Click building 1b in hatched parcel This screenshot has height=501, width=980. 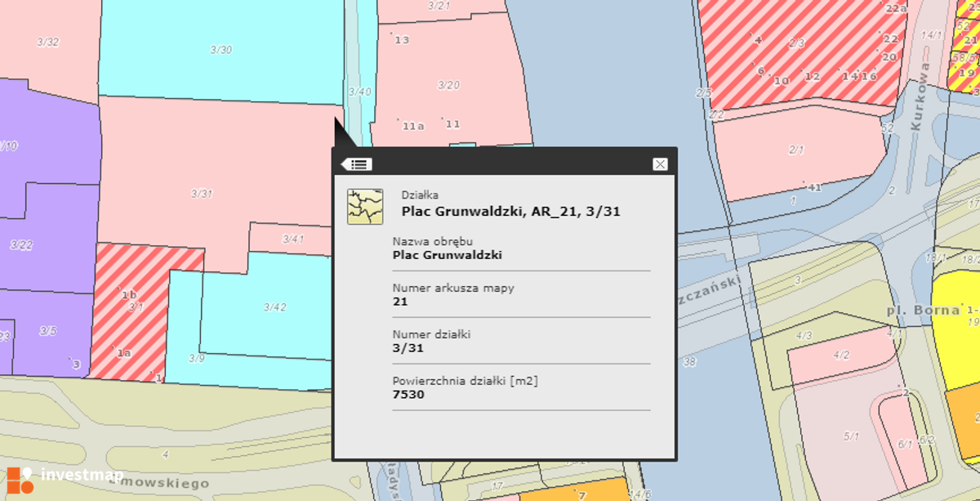point(128,295)
